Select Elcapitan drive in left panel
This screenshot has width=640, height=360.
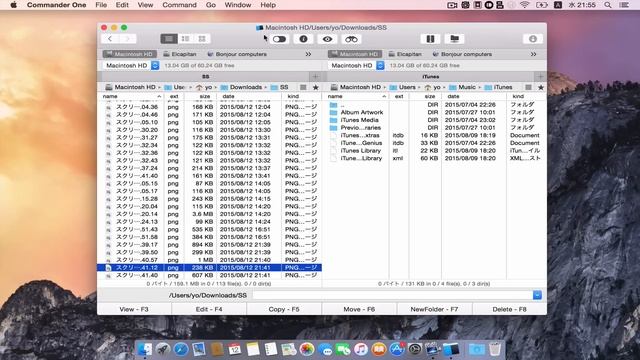(180, 54)
